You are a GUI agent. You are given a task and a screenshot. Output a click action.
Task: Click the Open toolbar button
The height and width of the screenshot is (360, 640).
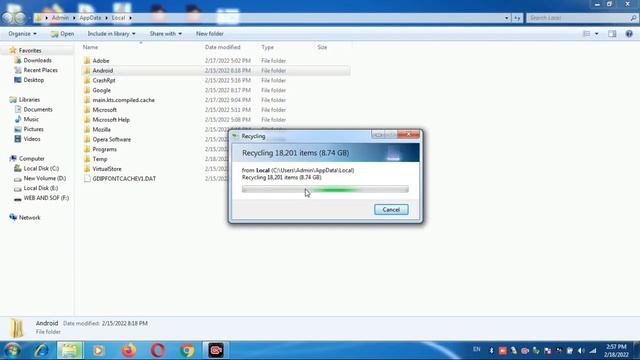(62, 34)
